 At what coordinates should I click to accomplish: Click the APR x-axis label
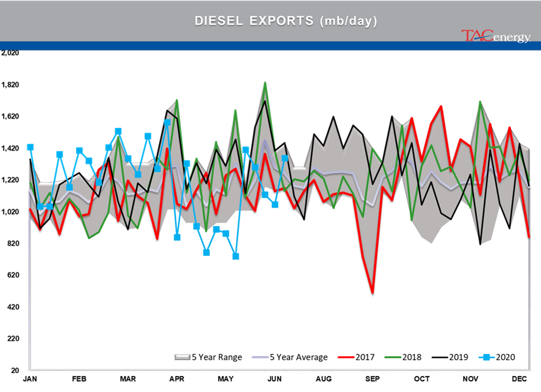point(177,379)
